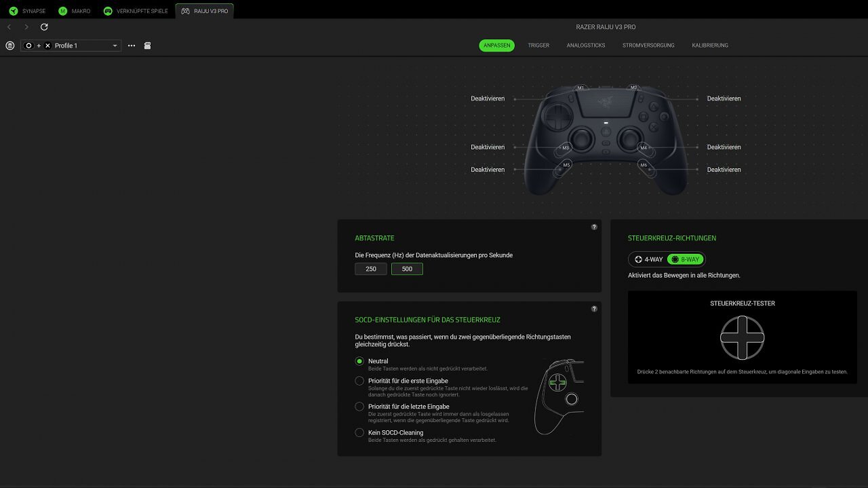
Task: Click the RAZER RAIJU V3 PRO title
Action: coord(606,27)
